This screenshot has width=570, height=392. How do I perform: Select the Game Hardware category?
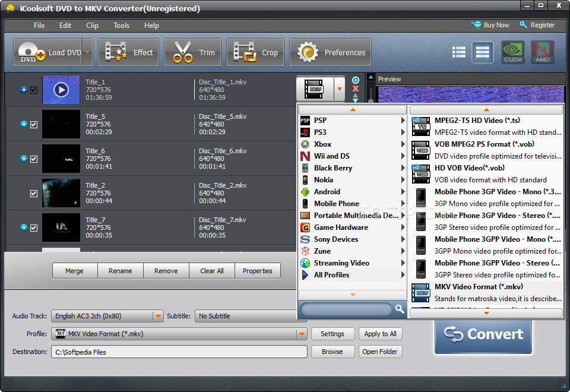pos(352,227)
